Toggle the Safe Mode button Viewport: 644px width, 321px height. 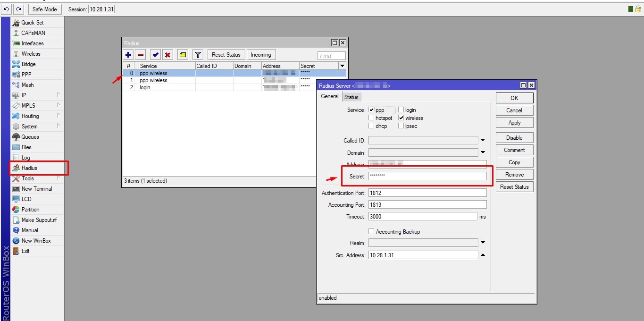coord(44,9)
